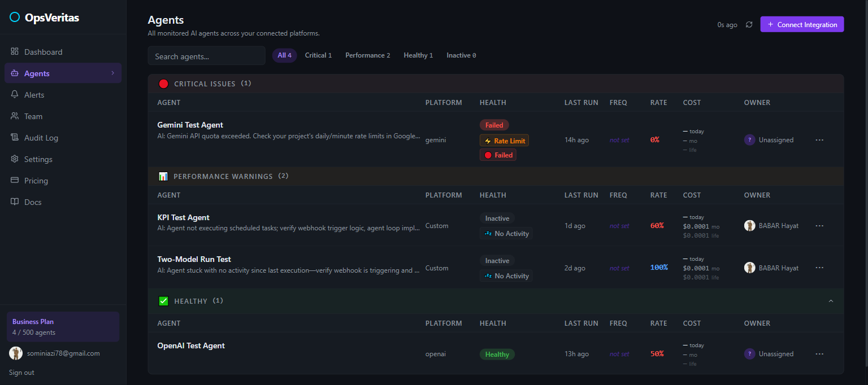Click the 14h ago last run value

coord(576,140)
